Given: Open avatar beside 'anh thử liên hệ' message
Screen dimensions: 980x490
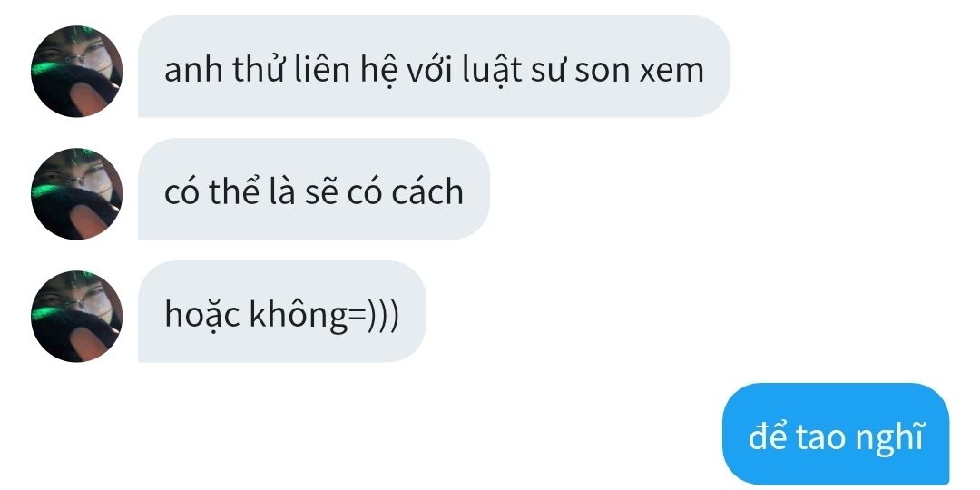Looking at the screenshot, I should [x=76, y=72].
